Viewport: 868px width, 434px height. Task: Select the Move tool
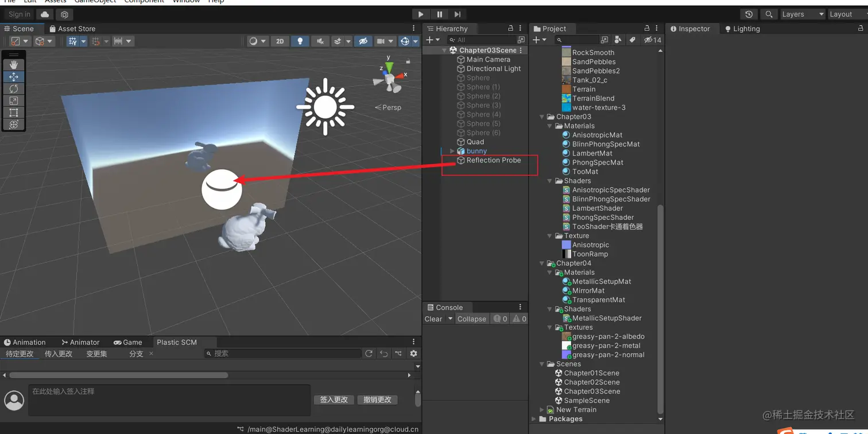[14, 77]
